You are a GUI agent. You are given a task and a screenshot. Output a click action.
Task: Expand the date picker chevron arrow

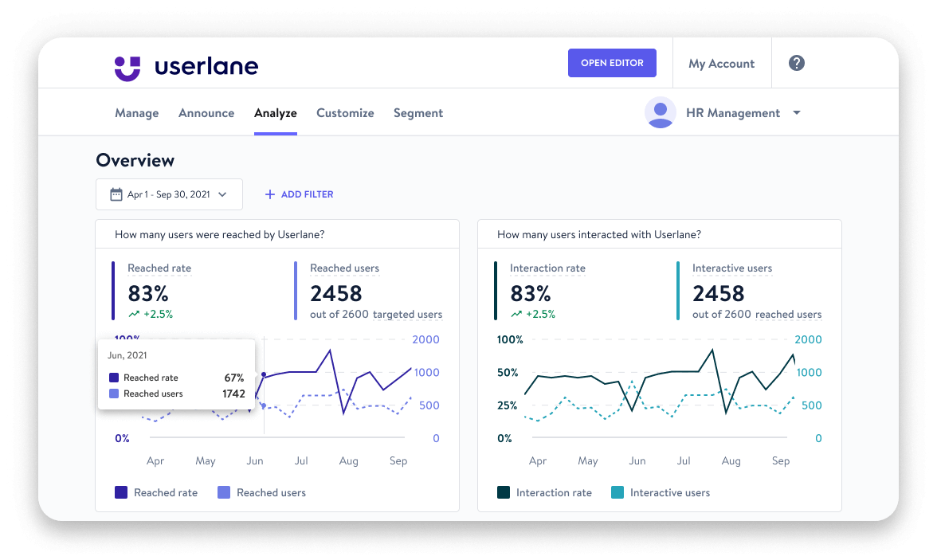point(222,194)
